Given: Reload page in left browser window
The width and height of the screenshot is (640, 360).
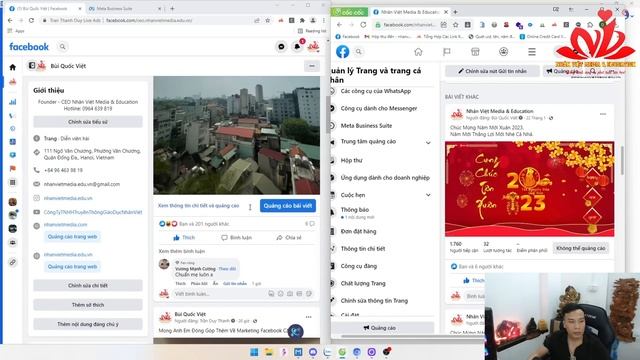Looking at the screenshot, I should tap(31, 20).
